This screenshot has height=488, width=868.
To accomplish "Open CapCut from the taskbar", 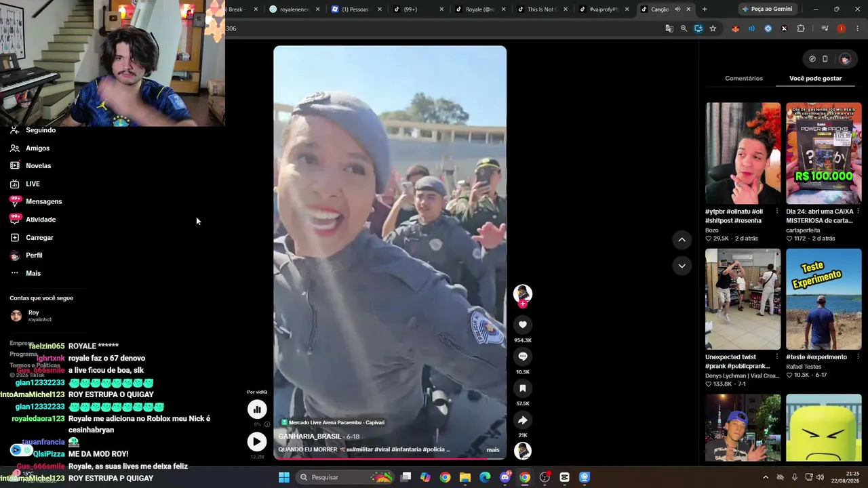I will (x=564, y=477).
